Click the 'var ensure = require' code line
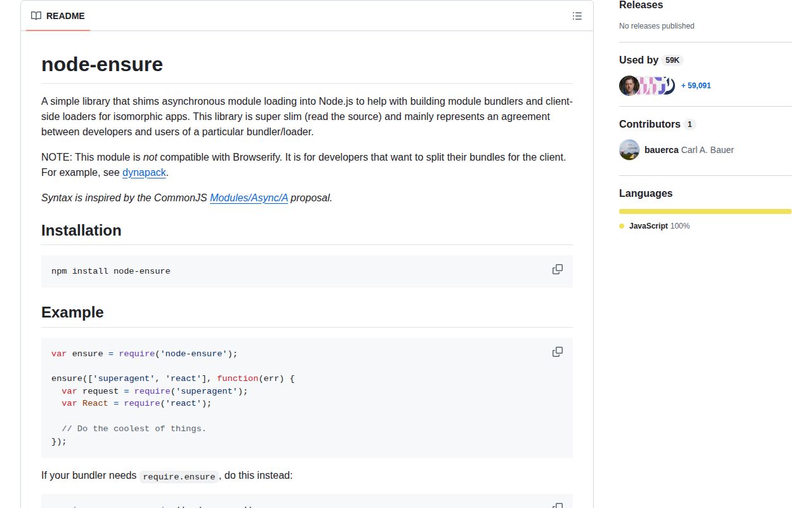The width and height of the screenshot is (812, 508). (145, 354)
